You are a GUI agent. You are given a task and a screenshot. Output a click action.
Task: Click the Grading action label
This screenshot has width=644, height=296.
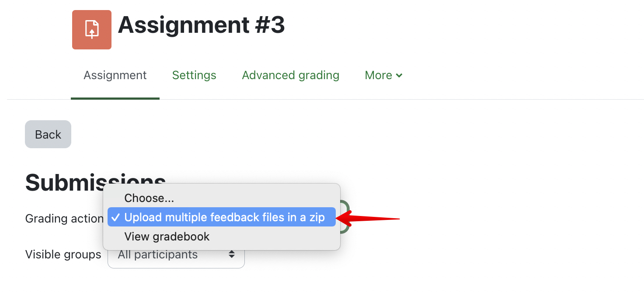click(63, 219)
